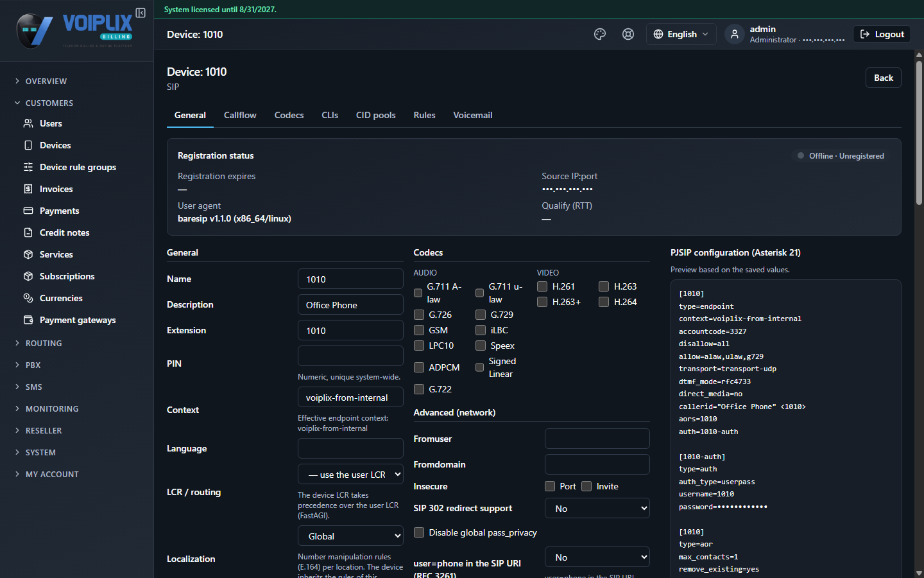Click the Voiplix Billing logo
924x578 pixels.
point(74,30)
